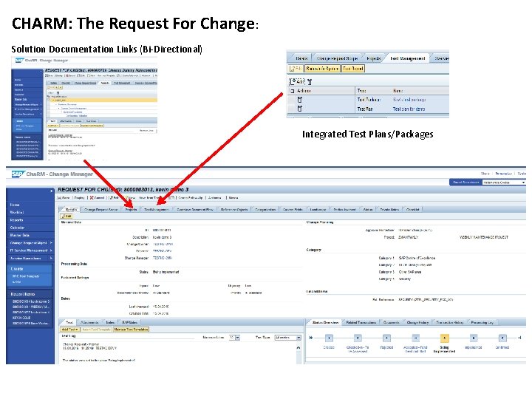Open the Processing Log tab
Image resolution: width=532 pixels, height=399 pixels.
[482, 322]
